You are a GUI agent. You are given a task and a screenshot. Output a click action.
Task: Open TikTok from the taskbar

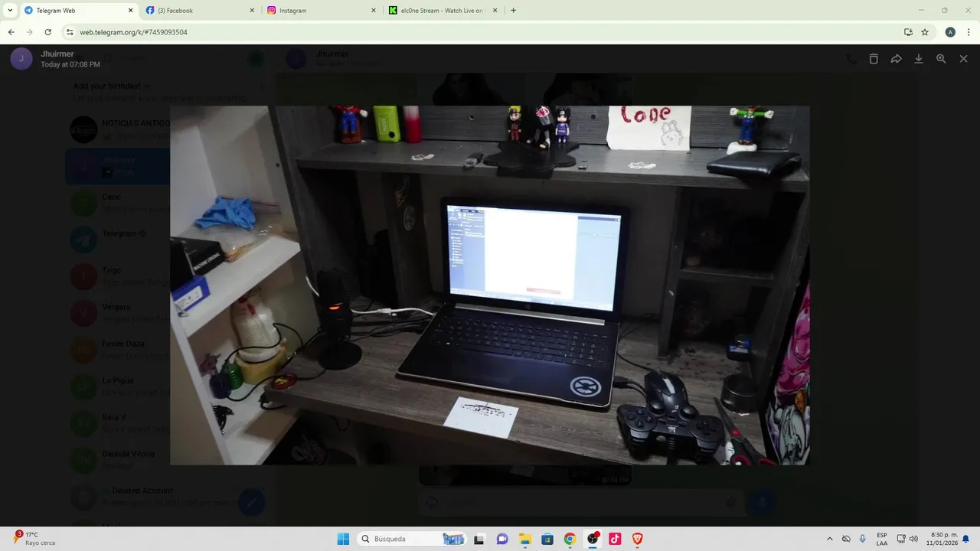coord(615,539)
